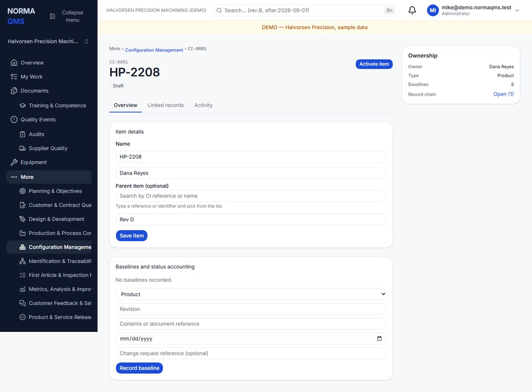The image size is (532, 392).
Task: Focus the Contents or document reference field
Action: point(251,324)
